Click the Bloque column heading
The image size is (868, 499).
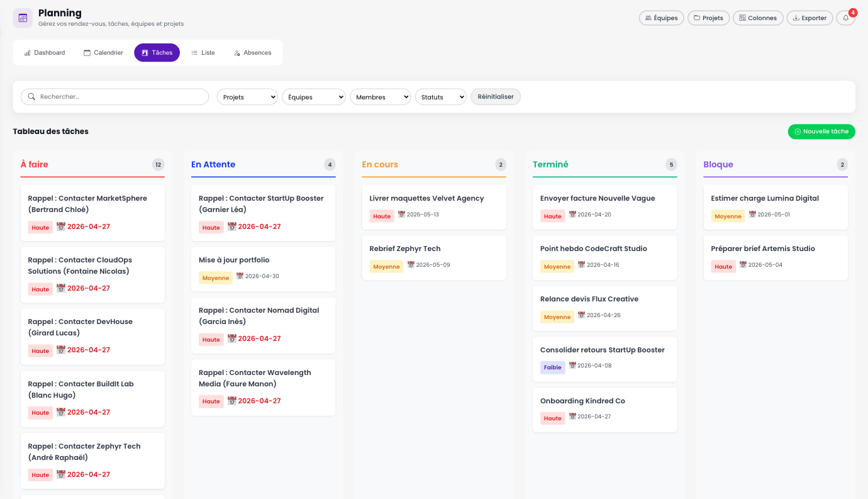(718, 164)
